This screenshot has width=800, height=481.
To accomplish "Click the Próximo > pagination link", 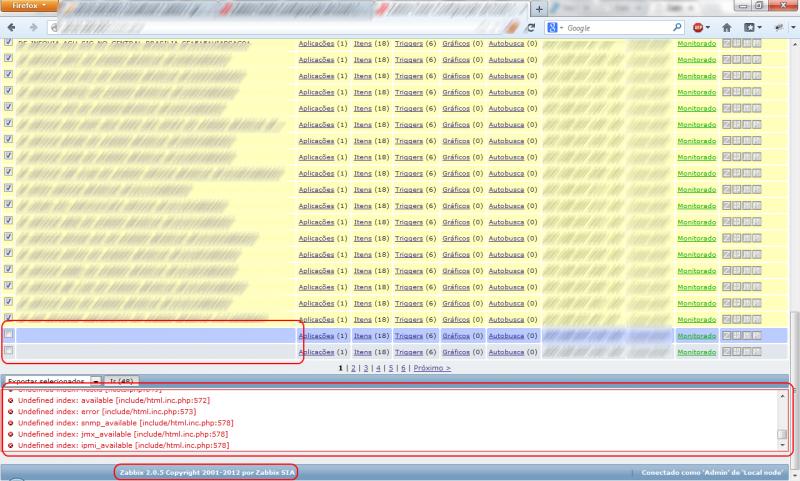I will tap(432, 368).
